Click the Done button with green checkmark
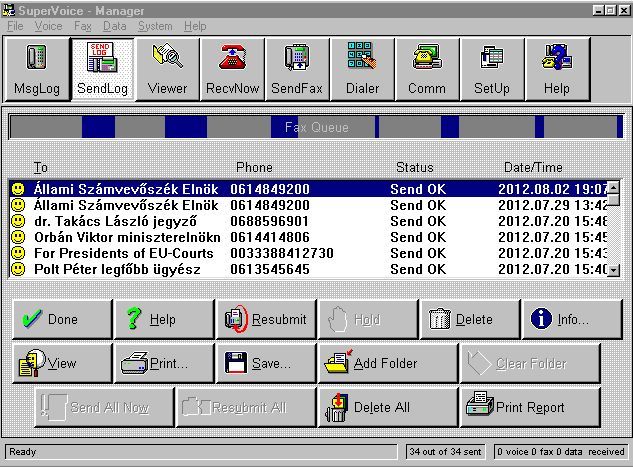The image size is (633, 467). click(x=63, y=319)
